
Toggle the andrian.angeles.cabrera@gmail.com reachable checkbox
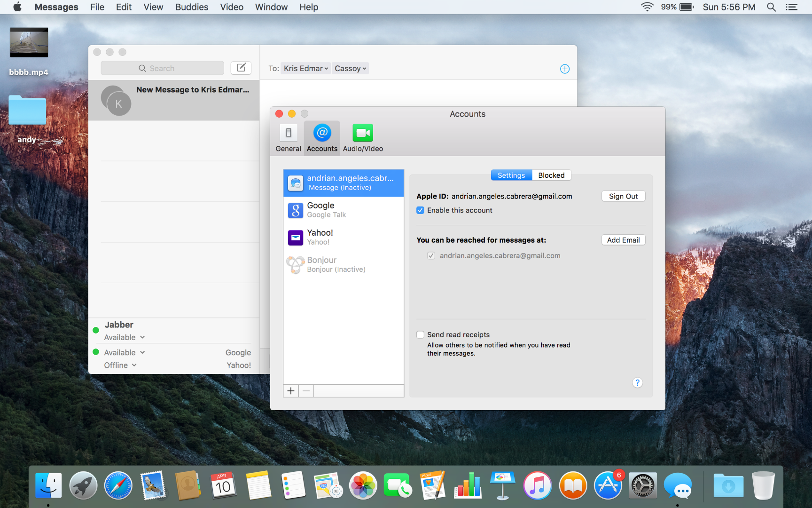tap(431, 255)
